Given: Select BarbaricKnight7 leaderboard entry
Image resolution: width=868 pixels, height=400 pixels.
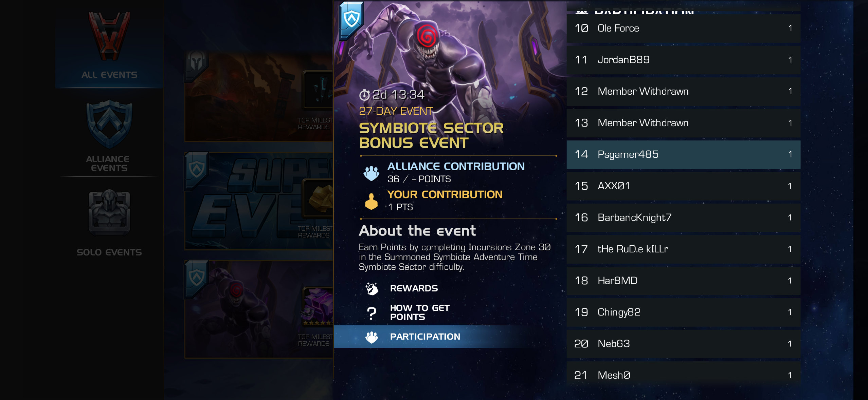Looking at the screenshot, I should pyautogui.click(x=683, y=218).
